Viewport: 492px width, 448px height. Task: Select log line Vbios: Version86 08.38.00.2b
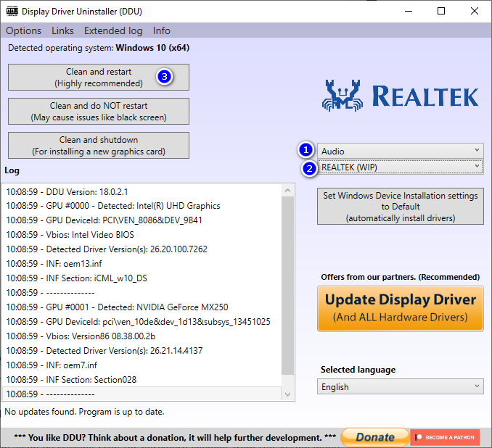click(142, 336)
